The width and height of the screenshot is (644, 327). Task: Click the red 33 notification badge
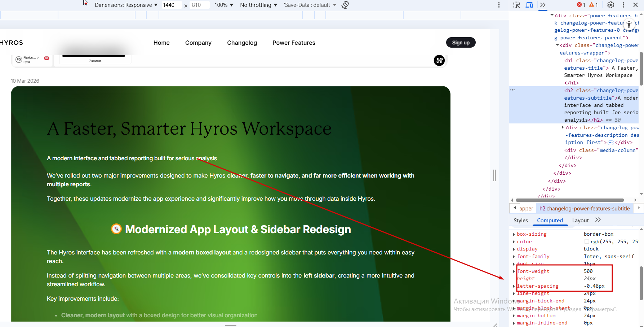(46, 58)
